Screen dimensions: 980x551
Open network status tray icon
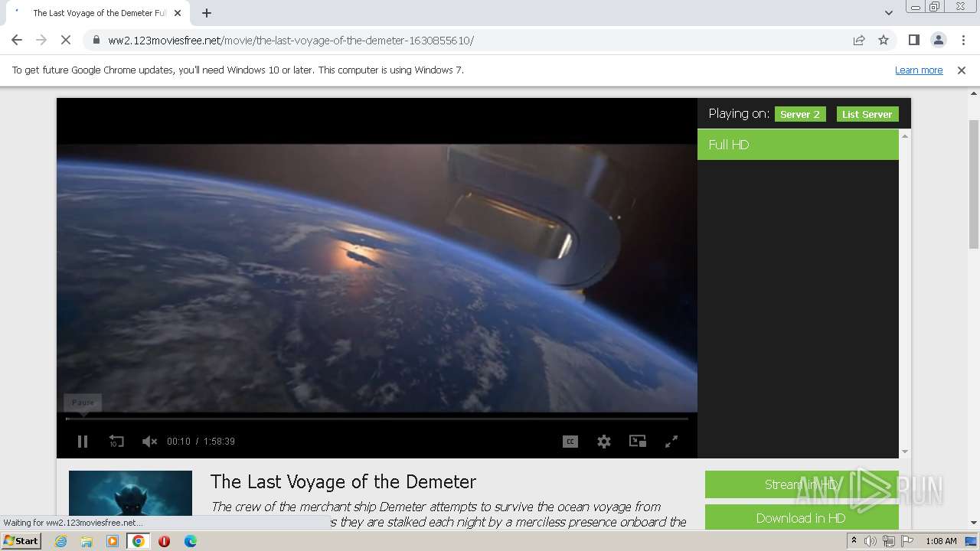click(x=888, y=541)
